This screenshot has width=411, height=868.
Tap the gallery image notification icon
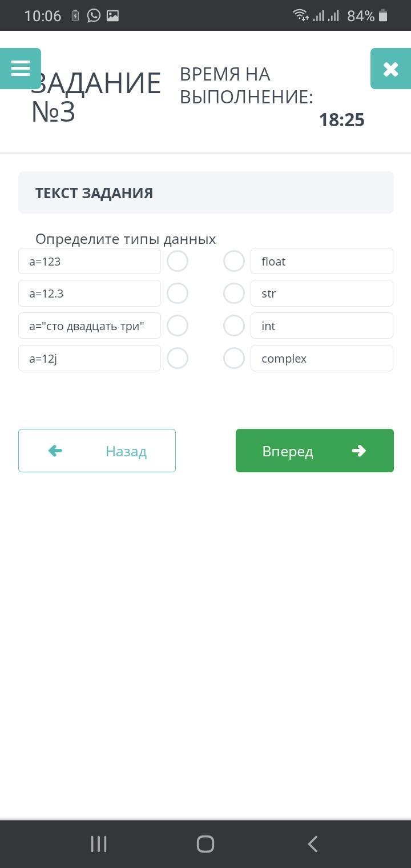(112, 15)
